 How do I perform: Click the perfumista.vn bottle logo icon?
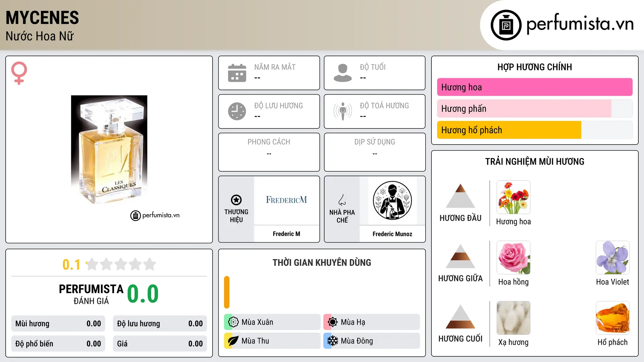(506, 25)
